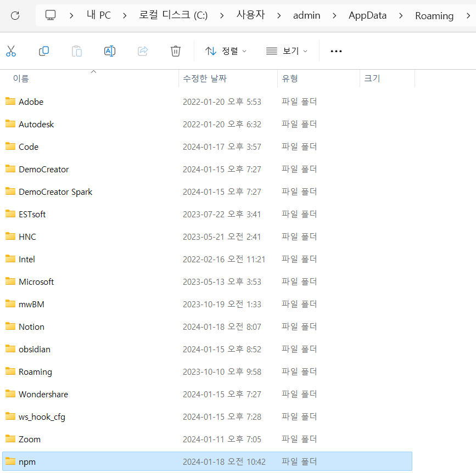476x473 pixels.
Task: Go to AppData breadcrumb
Action: tap(367, 15)
